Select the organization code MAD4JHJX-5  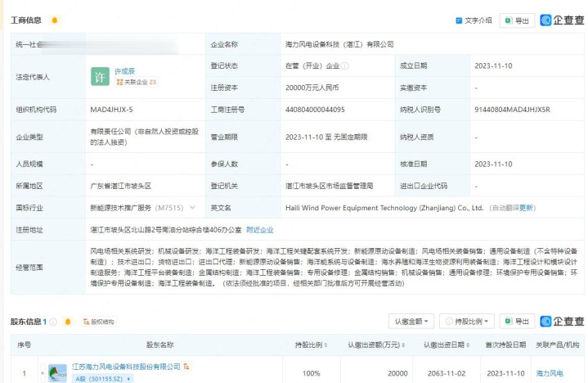[x=111, y=110]
